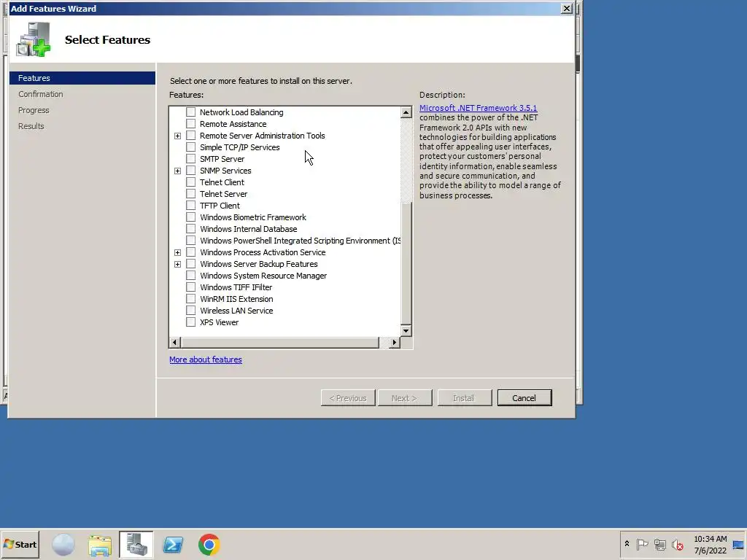
Task: Click the features list scroll down arrow
Action: point(406,330)
